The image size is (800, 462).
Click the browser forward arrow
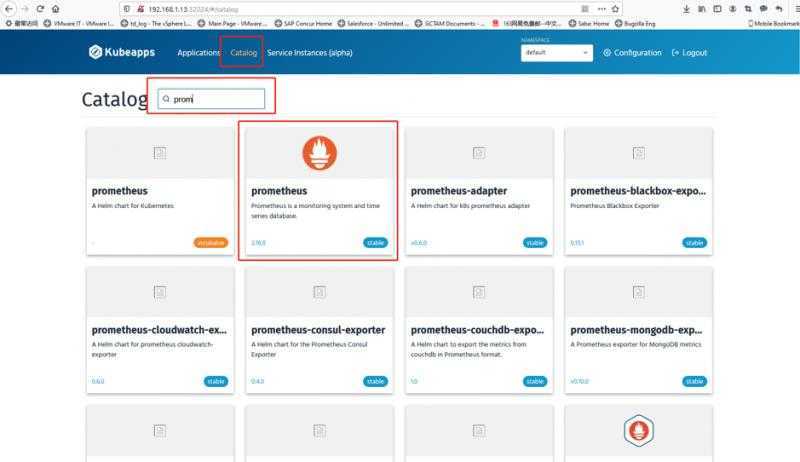coord(24,9)
